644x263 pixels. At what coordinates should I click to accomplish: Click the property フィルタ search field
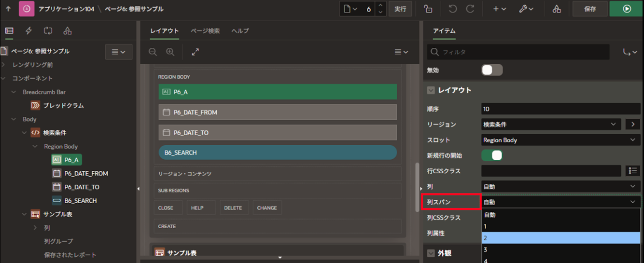point(518,52)
